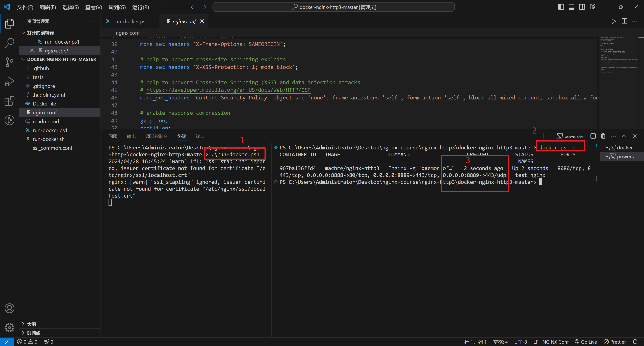Expand the .github folder
This screenshot has width=644, height=346.
pyautogui.click(x=60, y=68)
